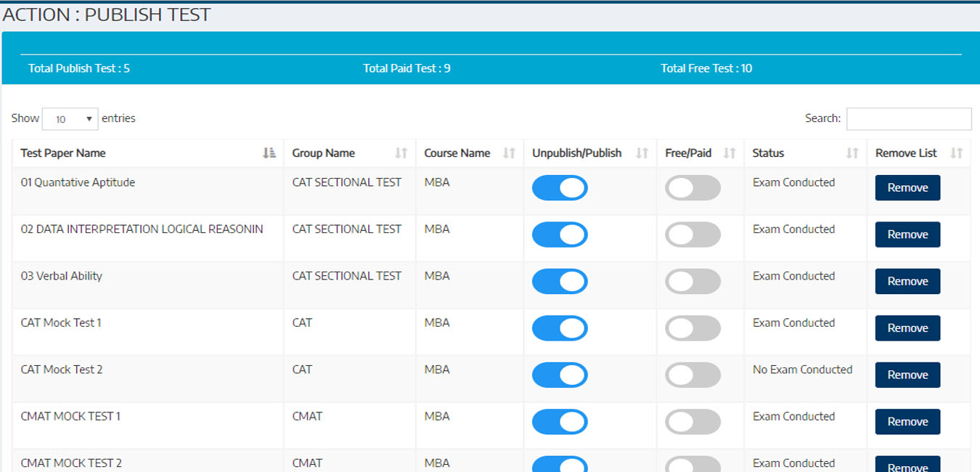
Task: Sort using the Free/Paid column arrows
Action: tap(730, 153)
